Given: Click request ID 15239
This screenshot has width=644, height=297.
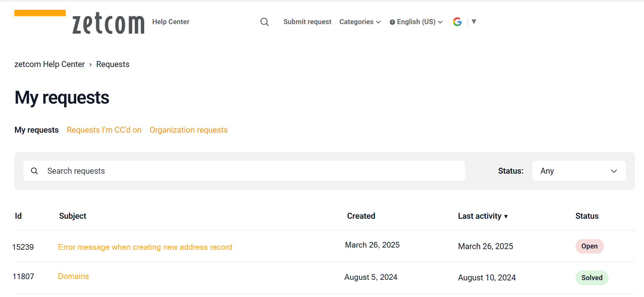Looking at the screenshot, I should pyautogui.click(x=23, y=247).
